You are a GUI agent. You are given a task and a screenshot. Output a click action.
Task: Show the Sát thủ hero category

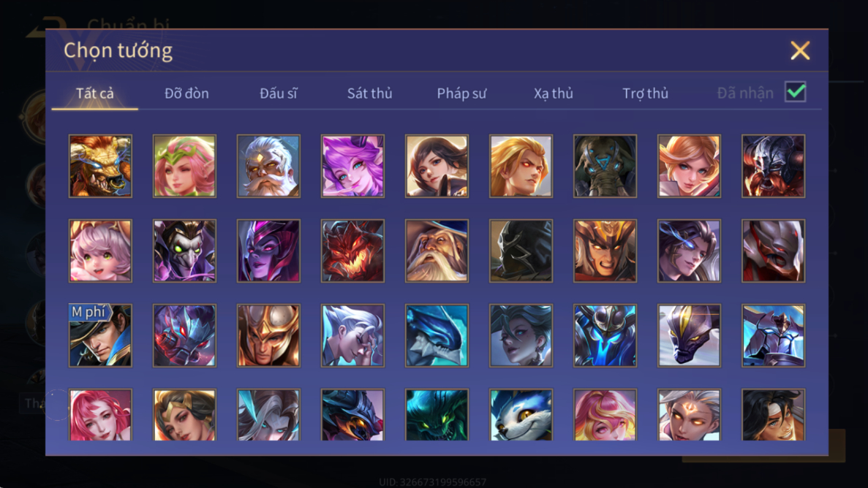370,93
